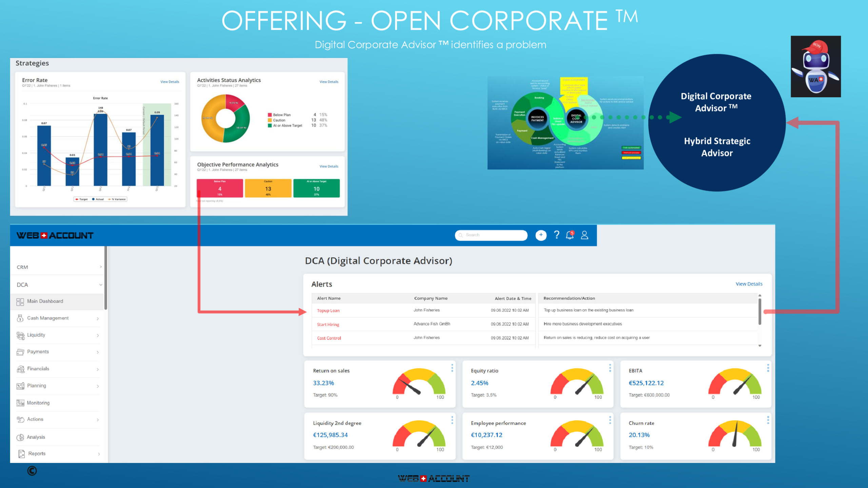Click the Planning chart icon

pyautogui.click(x=20, y=386)
